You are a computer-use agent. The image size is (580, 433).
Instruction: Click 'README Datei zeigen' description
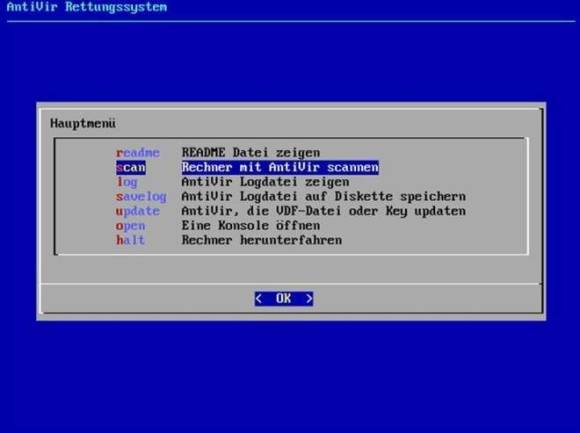[251, 153]
